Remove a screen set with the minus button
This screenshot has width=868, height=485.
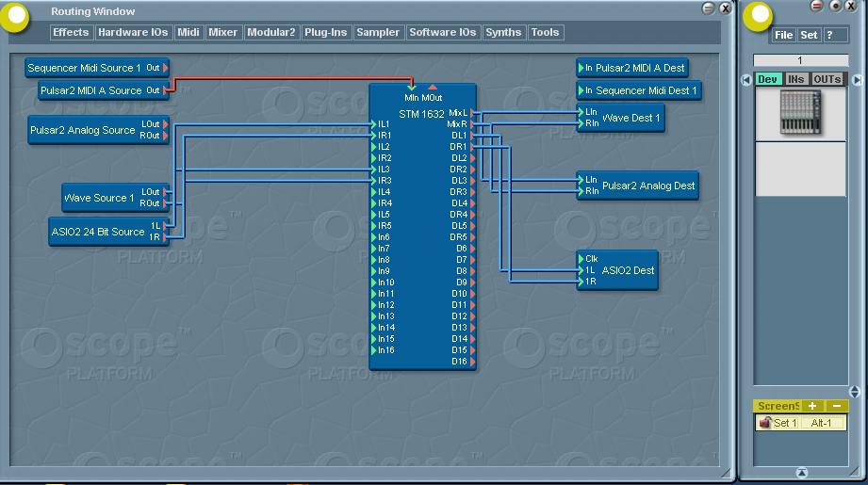[837, 406]
